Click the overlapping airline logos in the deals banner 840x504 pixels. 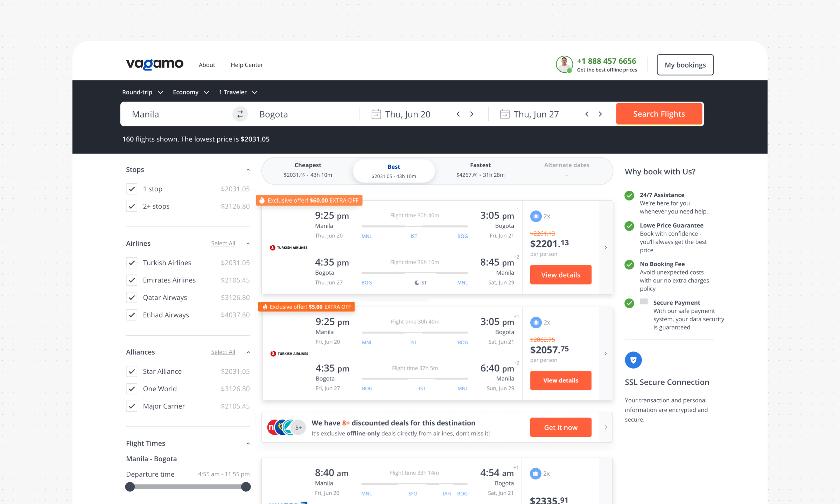286,427
